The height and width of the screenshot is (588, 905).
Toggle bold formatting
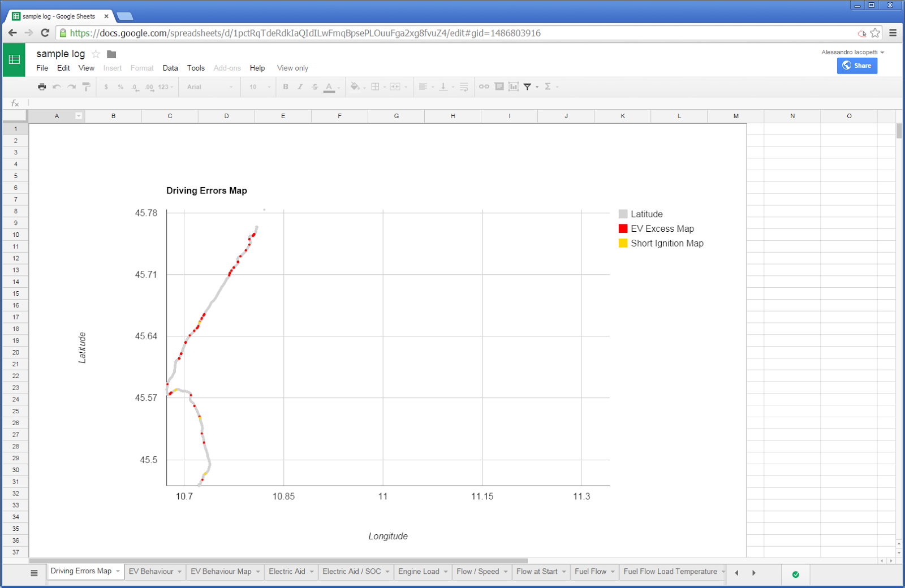pyautogui.click(x=285, y=87)
